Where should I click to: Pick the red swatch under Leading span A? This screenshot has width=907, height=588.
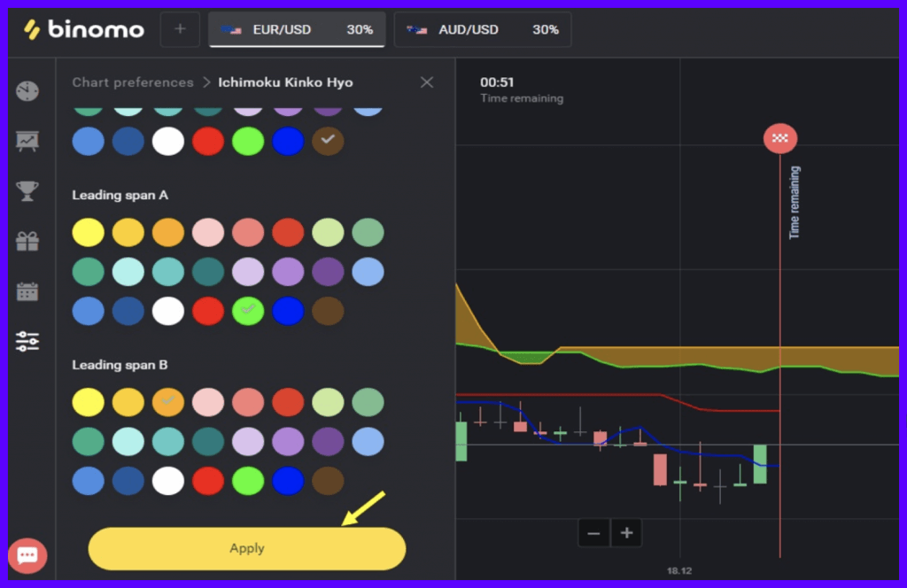pyautogui.click(x=208, y=311)
